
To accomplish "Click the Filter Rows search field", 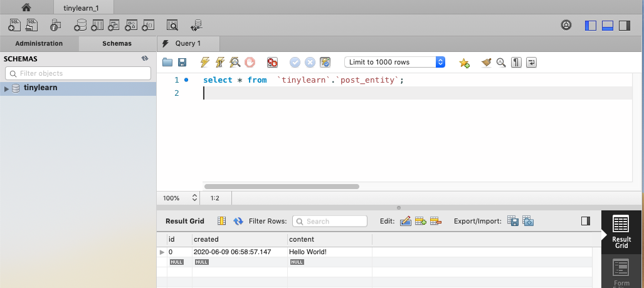I will [330, 221].
